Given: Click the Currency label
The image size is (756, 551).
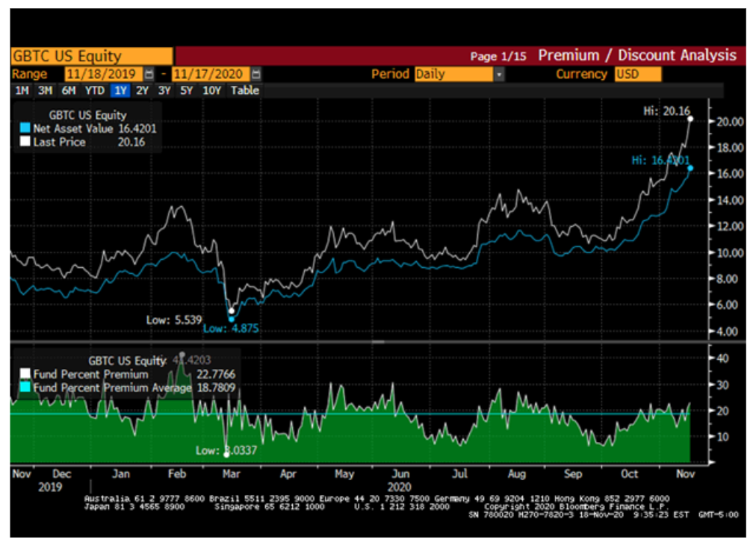Looking at the screenshot, I should 581,74.
